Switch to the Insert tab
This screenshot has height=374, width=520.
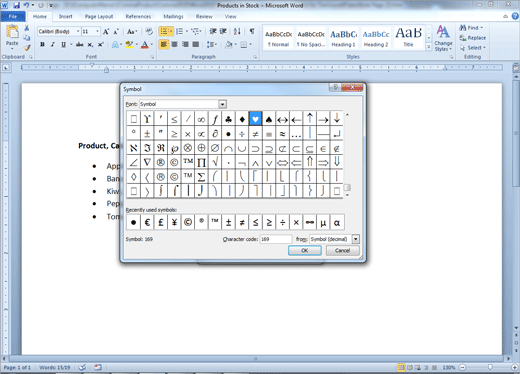(x=65, y=16)
